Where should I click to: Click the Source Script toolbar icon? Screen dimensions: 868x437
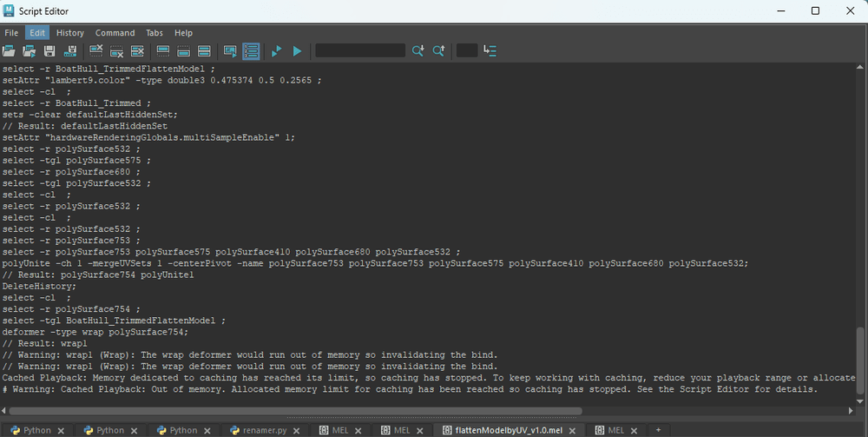pos(29,51)
